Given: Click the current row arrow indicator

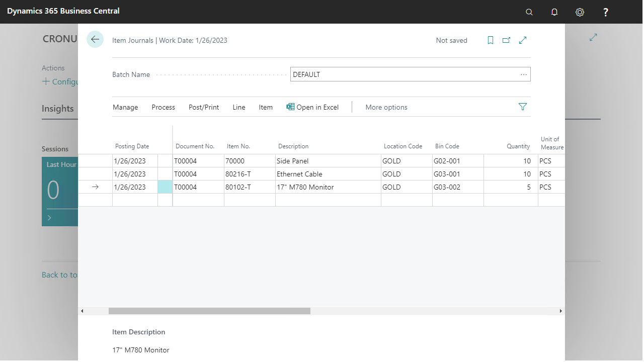Looking at the screenshot, I should (95, 187).
